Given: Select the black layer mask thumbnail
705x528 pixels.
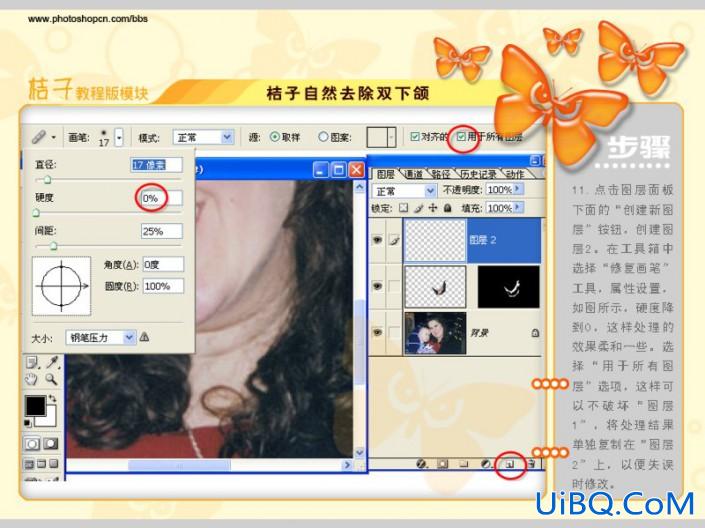Looking at the screenshot, I should pos(509,286).
